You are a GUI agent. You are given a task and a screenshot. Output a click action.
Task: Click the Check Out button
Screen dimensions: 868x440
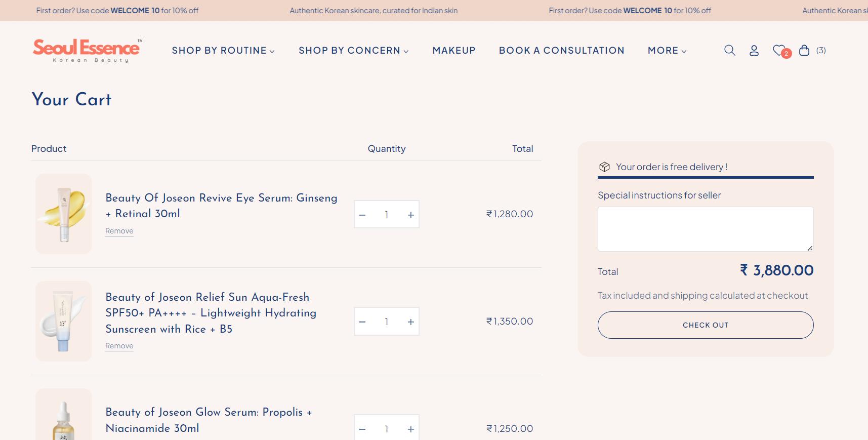click(706, 325)
